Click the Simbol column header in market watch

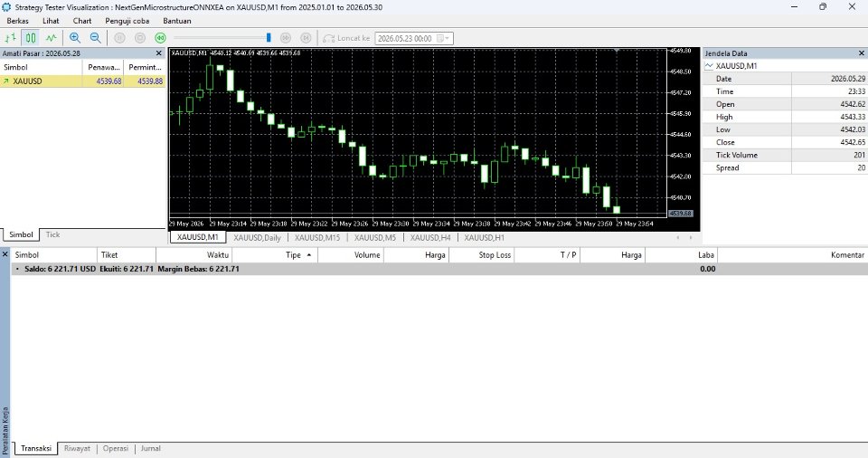pyautogui.click(x=42, y=67)
